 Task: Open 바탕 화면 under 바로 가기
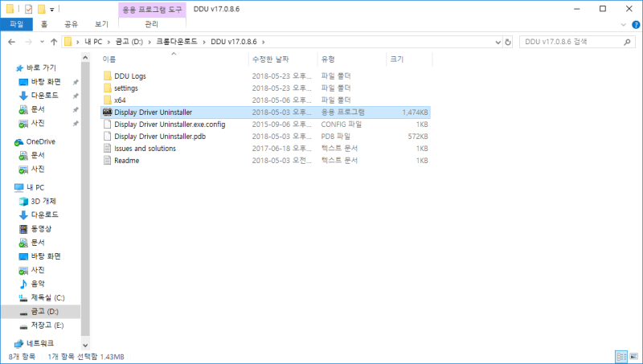pos(46,82)
